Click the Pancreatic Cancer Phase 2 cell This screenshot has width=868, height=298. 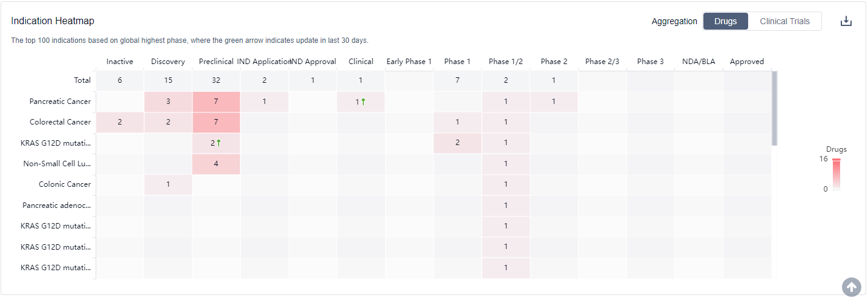pyautogui.click(x=554, y=102)
